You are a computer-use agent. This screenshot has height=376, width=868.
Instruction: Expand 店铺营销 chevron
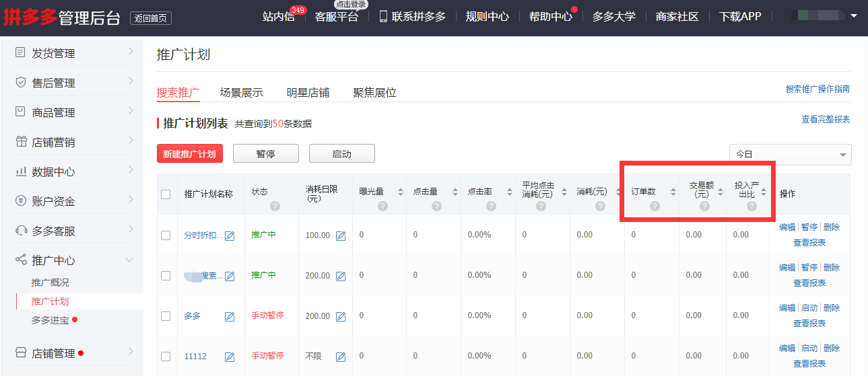[131, 139]
